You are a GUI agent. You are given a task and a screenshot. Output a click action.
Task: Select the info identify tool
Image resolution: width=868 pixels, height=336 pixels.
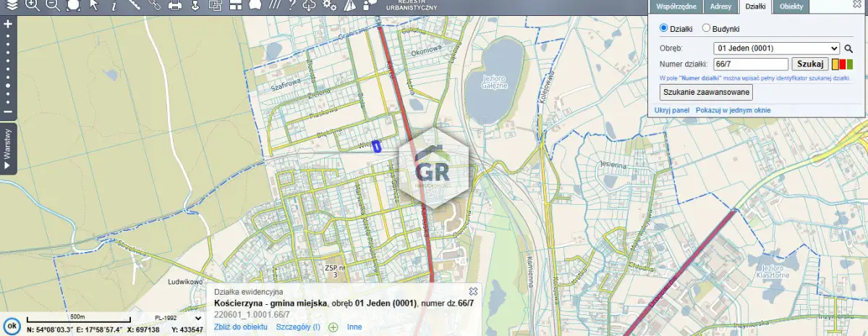coord(114,5)
